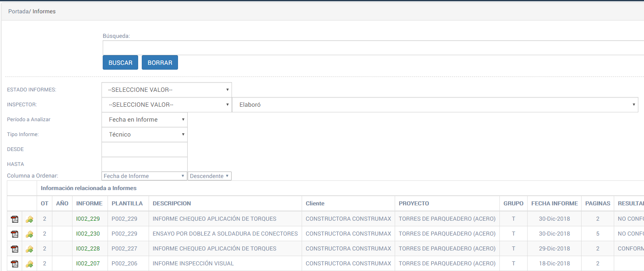This screenshot has width=644, height=271.
Task: Focus the Búsqueda search field
Action: click(373, 48)
